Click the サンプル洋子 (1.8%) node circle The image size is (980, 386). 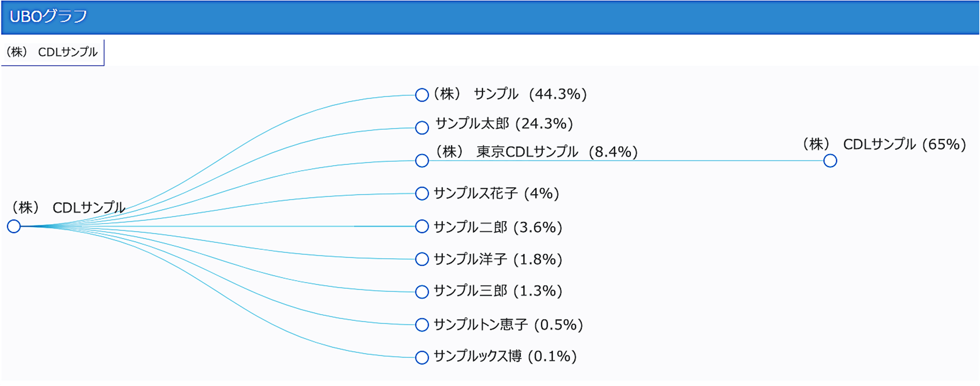point(422,259)
